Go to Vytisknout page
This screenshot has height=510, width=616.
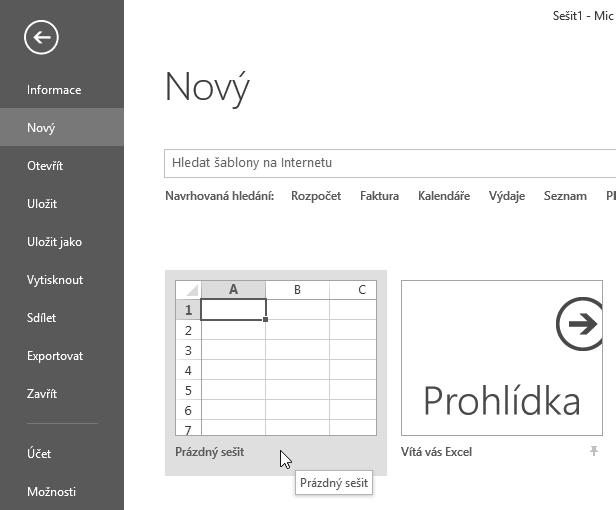click(62, 280)
